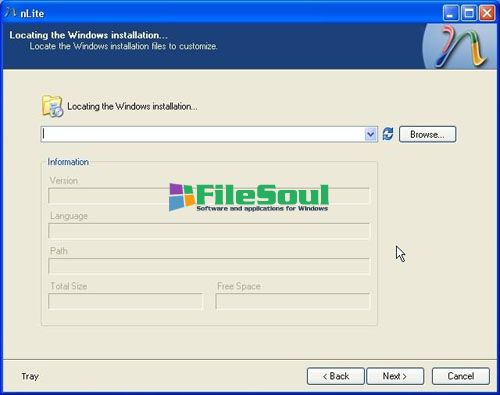Click the nLite logo in the header
500x395 pixels.
(x=461, y=46)
